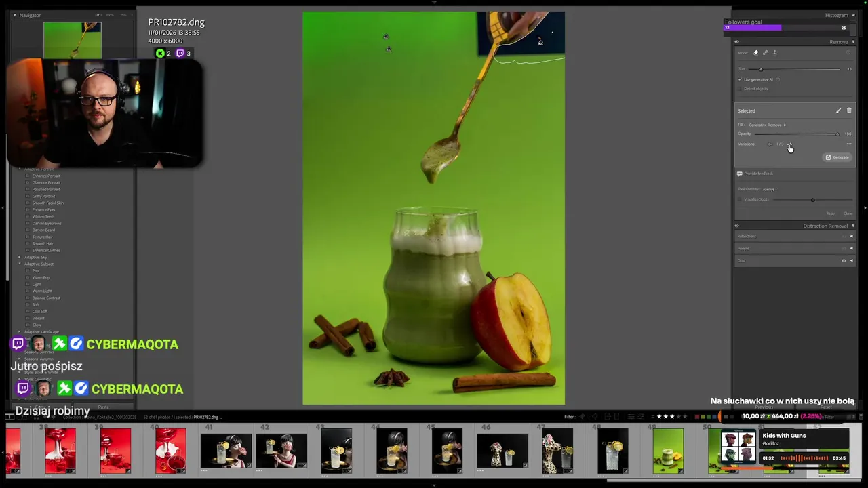
Task: Apply Whiten Teeth preset
Action: (x=43, y=216)
